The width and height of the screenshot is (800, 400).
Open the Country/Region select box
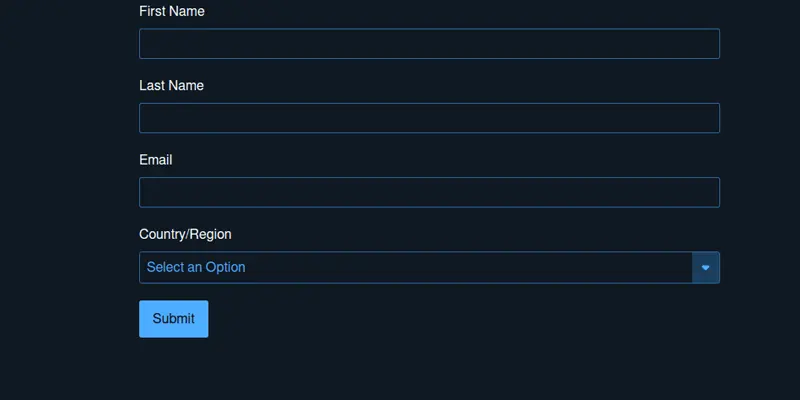click(415, 267)
